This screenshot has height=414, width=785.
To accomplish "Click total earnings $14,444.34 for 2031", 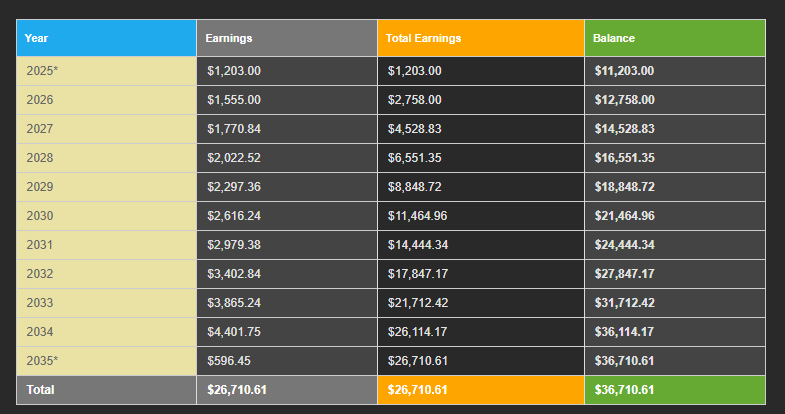I will click(481, 245).
